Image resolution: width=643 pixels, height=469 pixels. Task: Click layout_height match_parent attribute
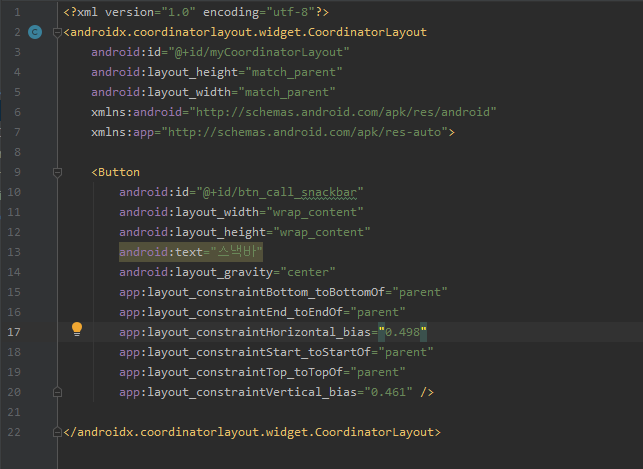point(217,72)
